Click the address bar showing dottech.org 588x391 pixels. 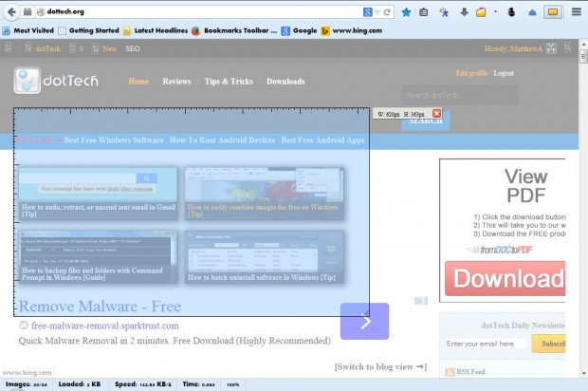click(203, 12)
